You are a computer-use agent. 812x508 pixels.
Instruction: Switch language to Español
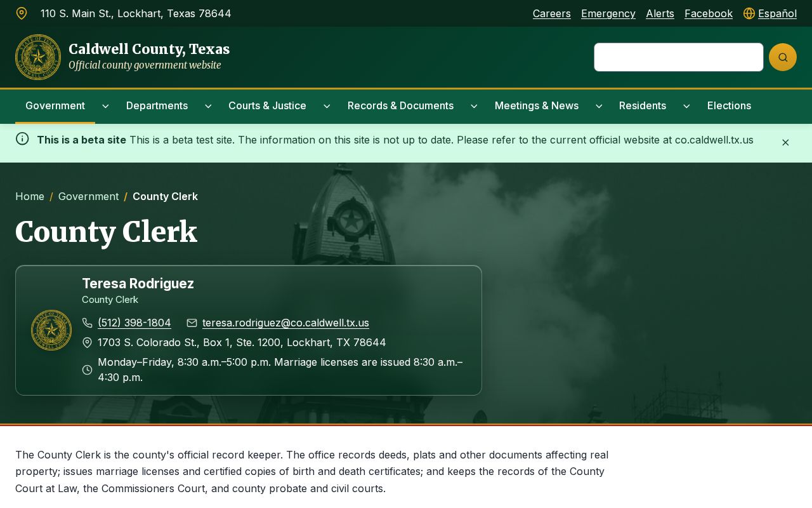[777, 13]
